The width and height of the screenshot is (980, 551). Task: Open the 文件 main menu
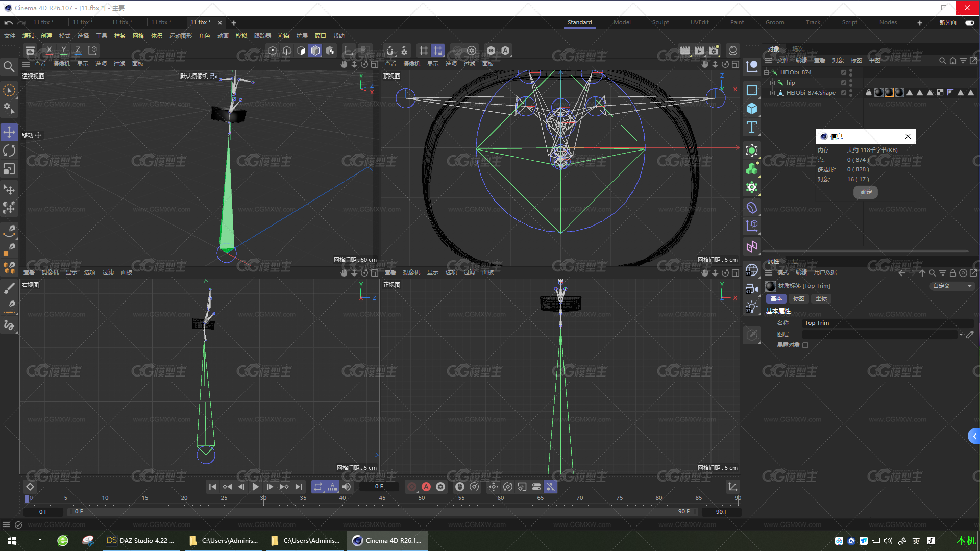pyautogui.click(x=10, y=36)
